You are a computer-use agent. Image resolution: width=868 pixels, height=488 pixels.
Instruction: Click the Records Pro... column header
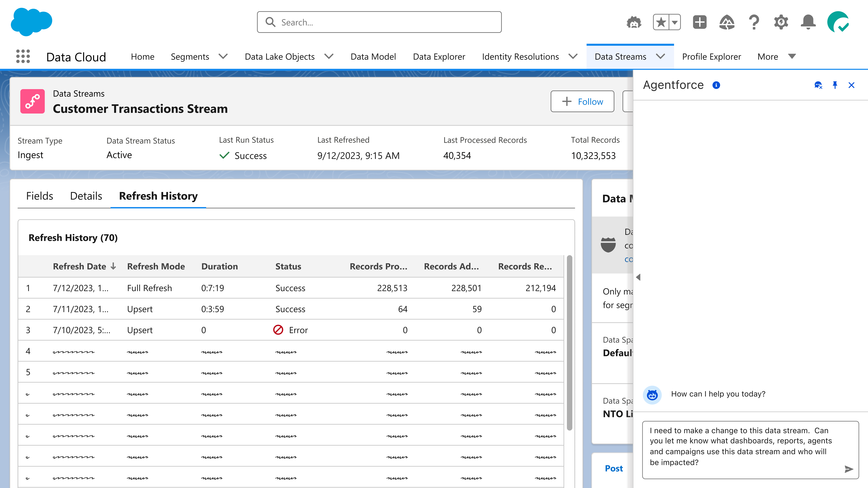(x=378, y=266)
